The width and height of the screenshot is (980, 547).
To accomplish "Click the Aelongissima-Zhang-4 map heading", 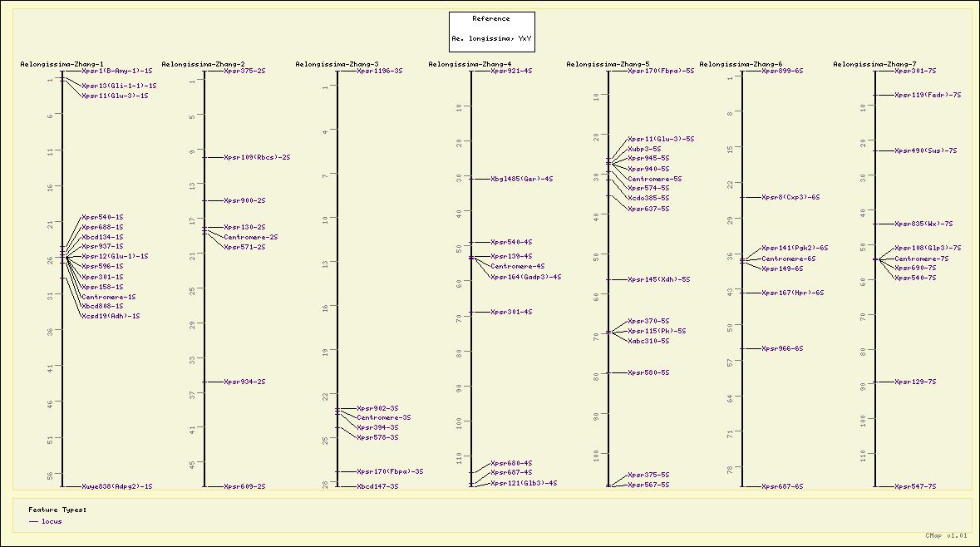I will click(x=470, y=64).
